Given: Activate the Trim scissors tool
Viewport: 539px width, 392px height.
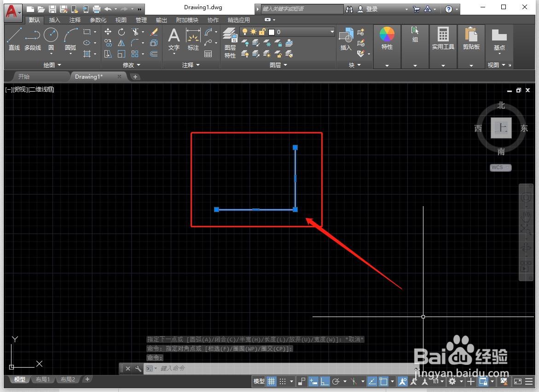Looking at the screenshot, I should 135,32.
